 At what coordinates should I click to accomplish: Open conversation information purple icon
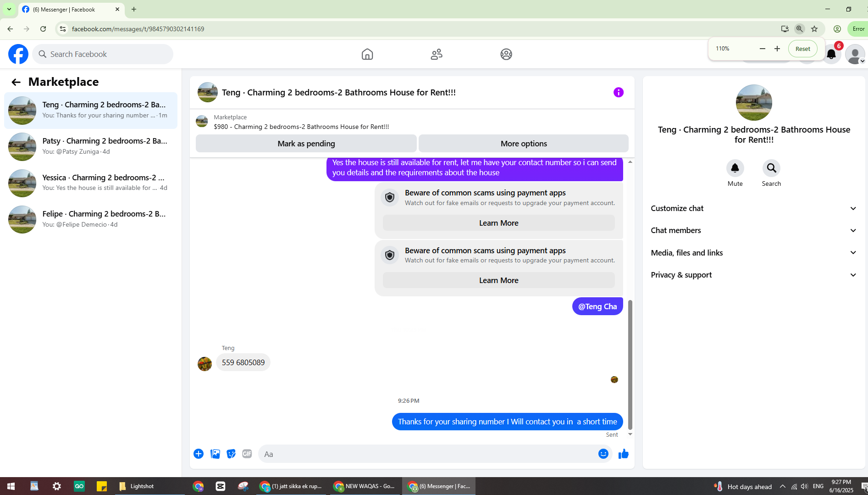point(619,92)
